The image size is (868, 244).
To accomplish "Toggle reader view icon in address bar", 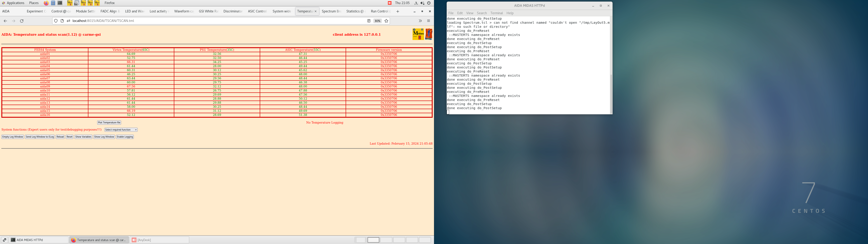I will [x=369, y=21].
